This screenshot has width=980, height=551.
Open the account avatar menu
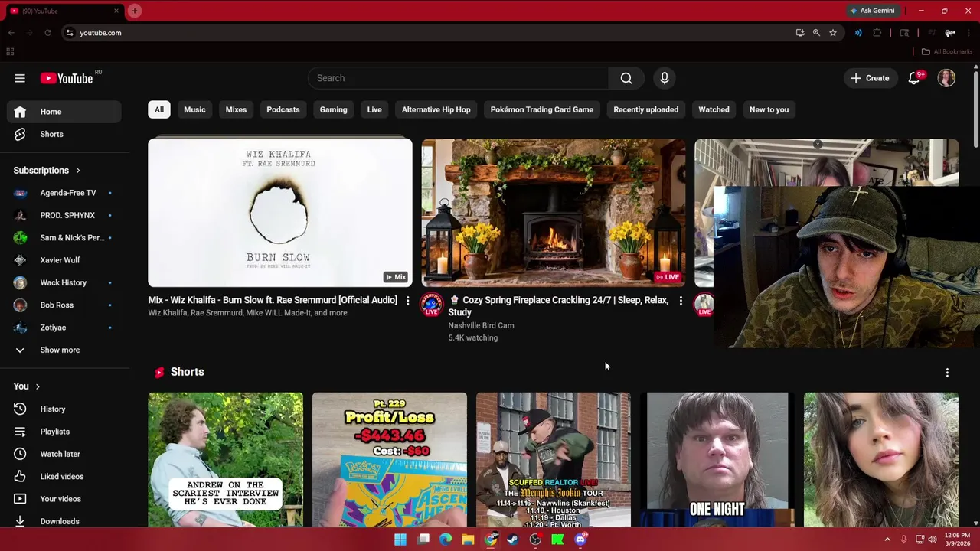(946, 78)
